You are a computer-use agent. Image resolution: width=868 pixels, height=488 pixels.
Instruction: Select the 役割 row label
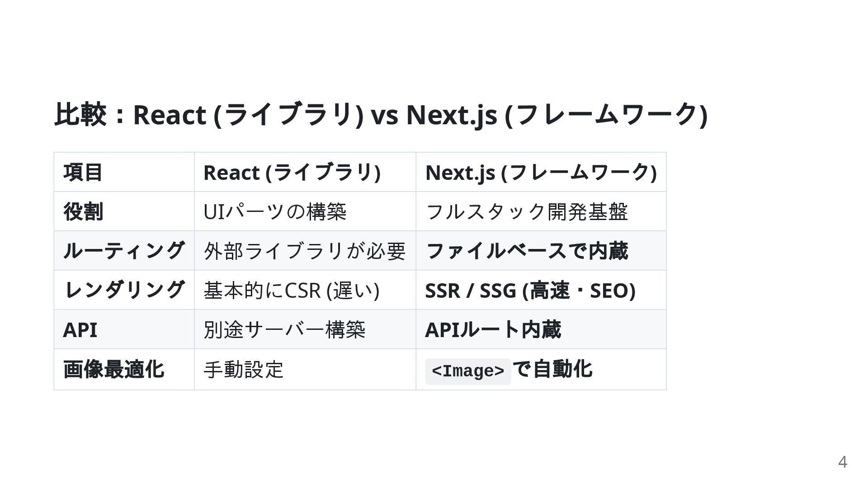click(83, 211)
